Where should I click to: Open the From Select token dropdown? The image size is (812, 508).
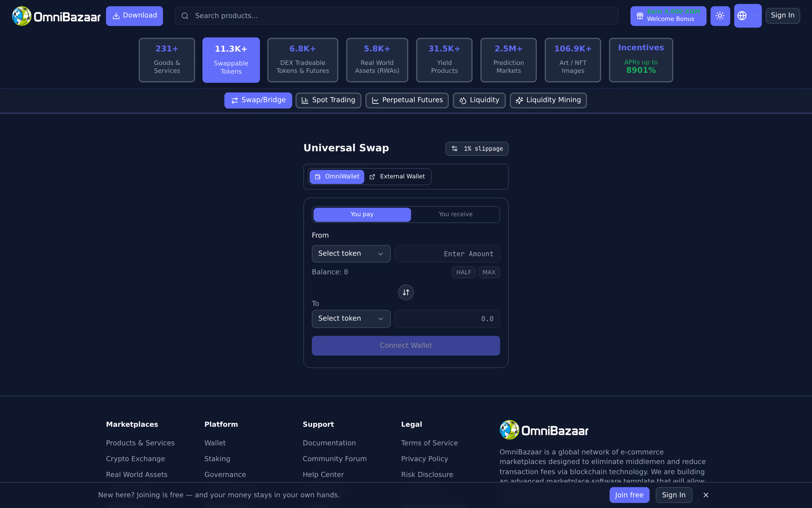point(351,254)
